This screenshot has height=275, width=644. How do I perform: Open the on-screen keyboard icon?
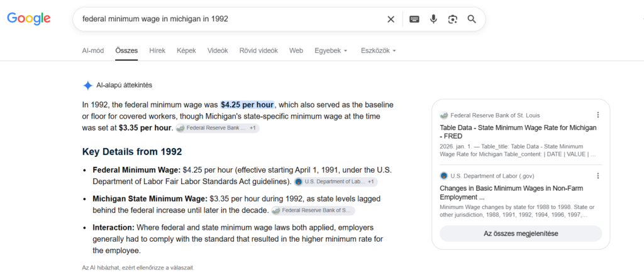click(x=414, y=19)
